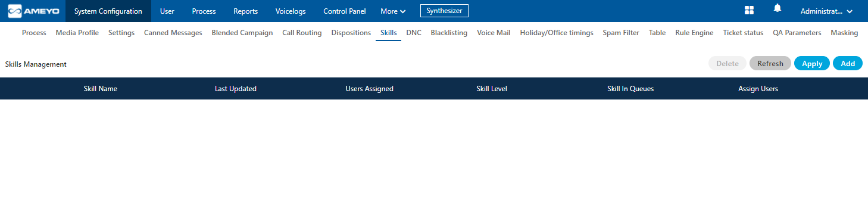The image size is (868, 221).
Task: Switch to the Ticket status tab
Action: point(743,33)
